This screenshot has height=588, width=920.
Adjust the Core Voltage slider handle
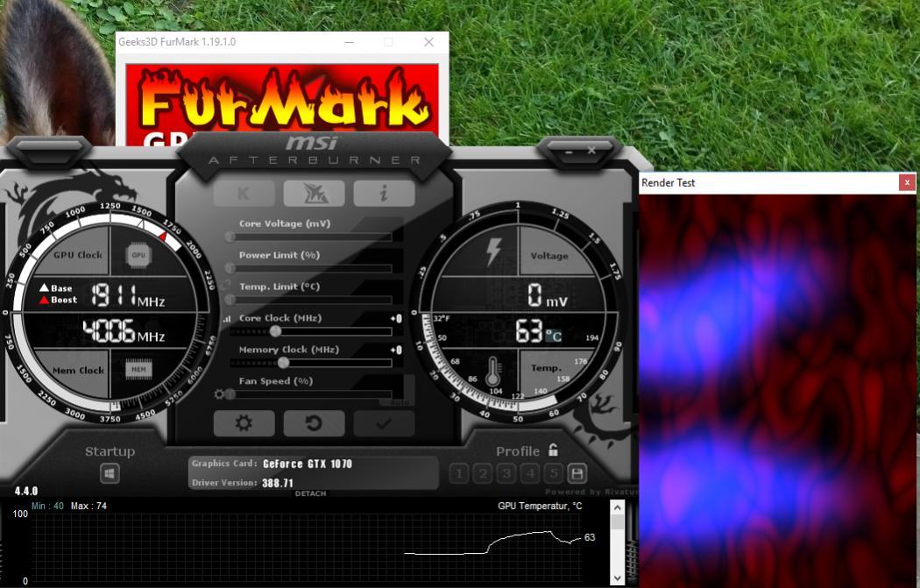(x=230, y=237)
